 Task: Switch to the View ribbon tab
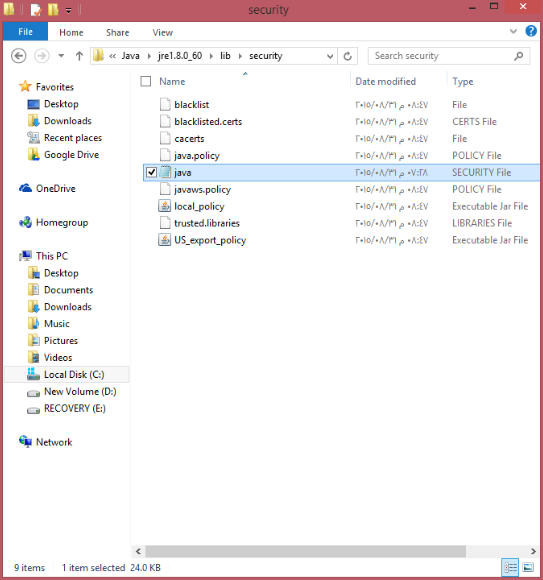click(x=162, y=33)
